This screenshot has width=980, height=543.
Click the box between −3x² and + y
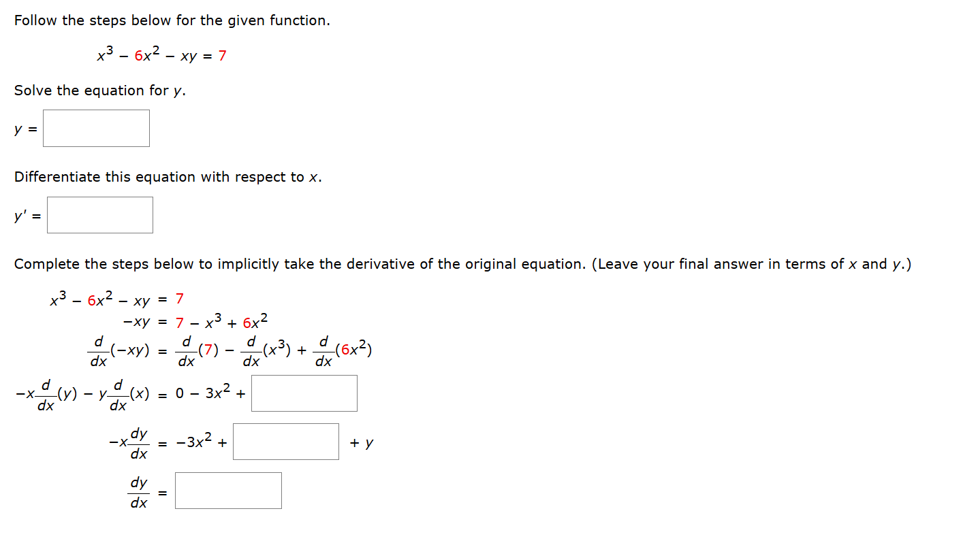(285, 441)
